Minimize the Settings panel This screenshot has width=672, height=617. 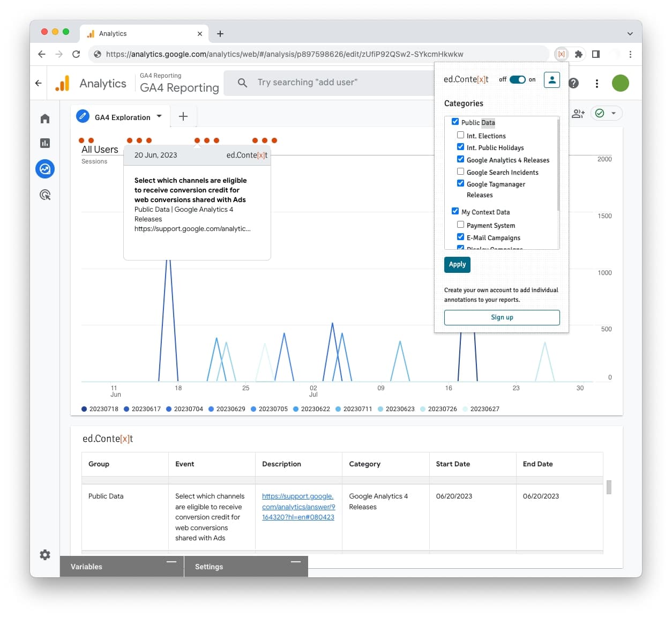point(295,562)
